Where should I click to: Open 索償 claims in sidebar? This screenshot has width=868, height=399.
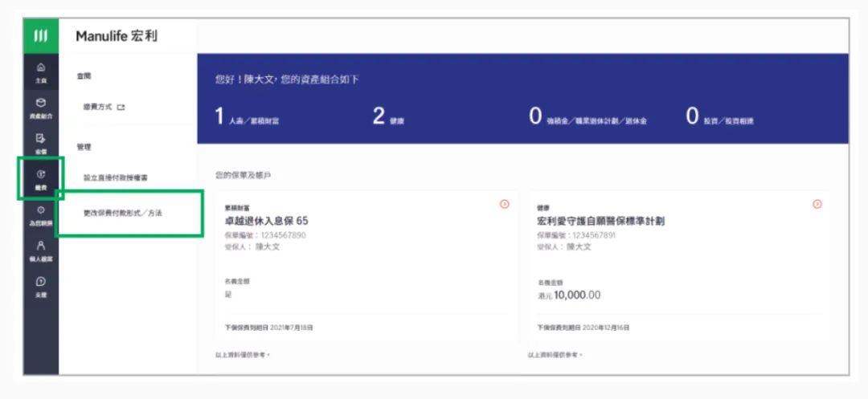click(x=41, y=144)
